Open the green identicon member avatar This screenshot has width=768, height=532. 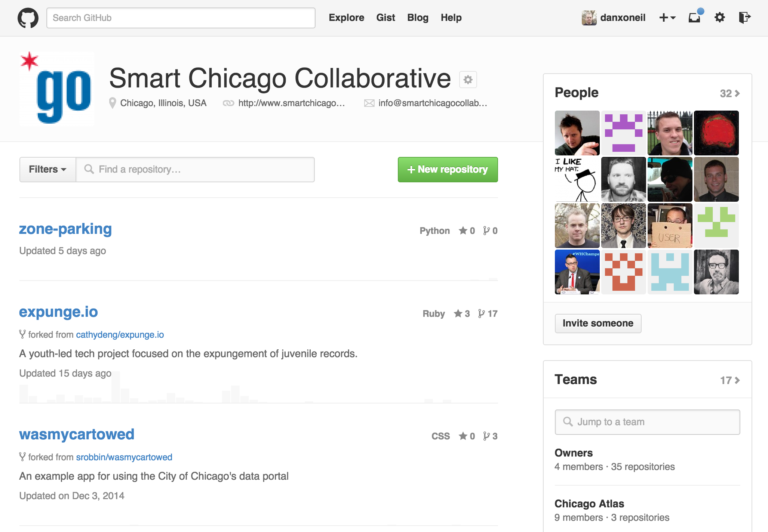click(x=716, y=226)
